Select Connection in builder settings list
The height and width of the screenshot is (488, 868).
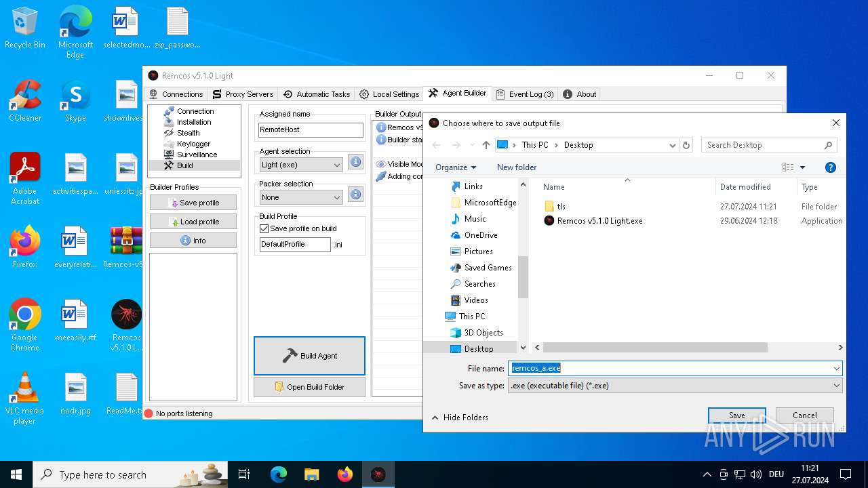[x=195, y=111]
